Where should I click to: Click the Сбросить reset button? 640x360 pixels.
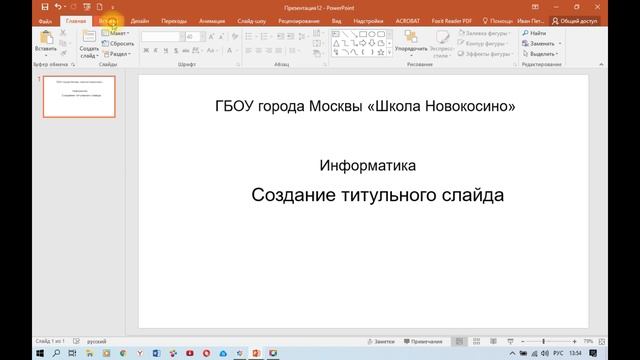click(x=118, y=43)
